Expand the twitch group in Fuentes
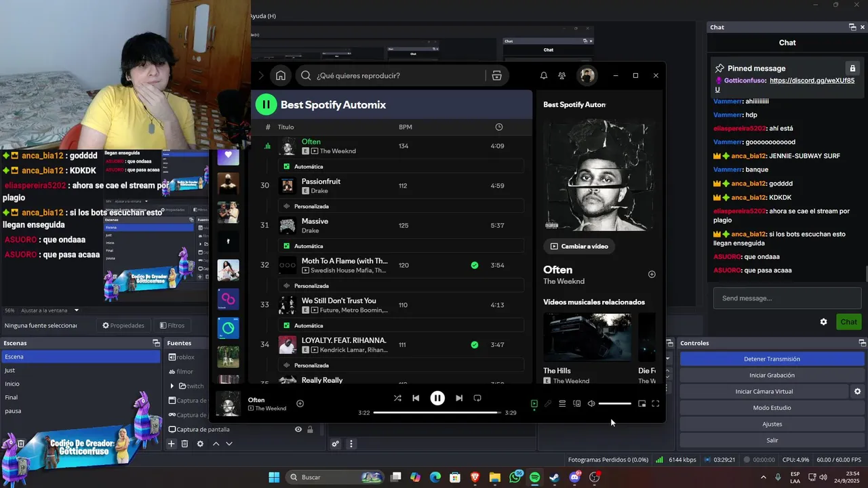The width and height of the screenshot is (868, 488). point(172,386)
